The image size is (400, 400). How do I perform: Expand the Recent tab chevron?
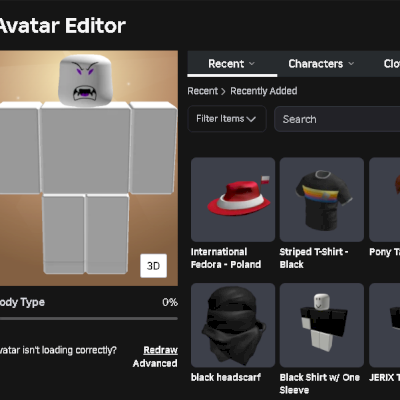[252, 64]
